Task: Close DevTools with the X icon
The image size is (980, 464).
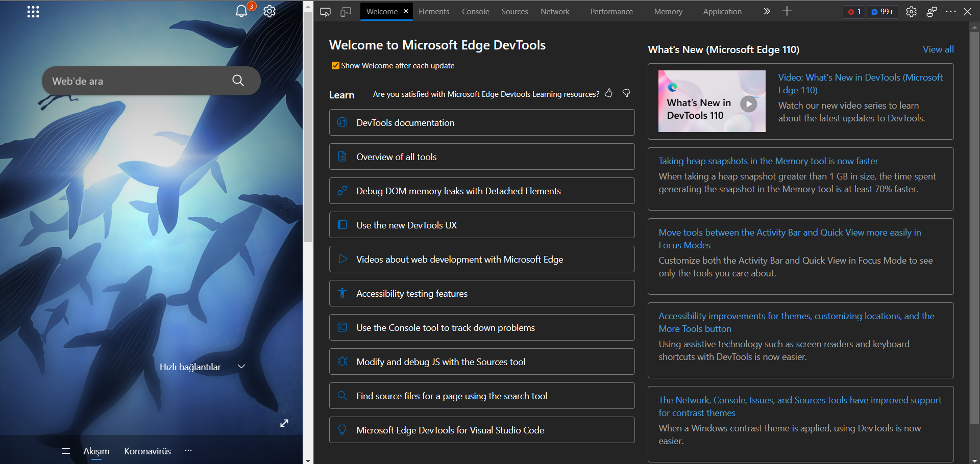Action: [968, 12]
